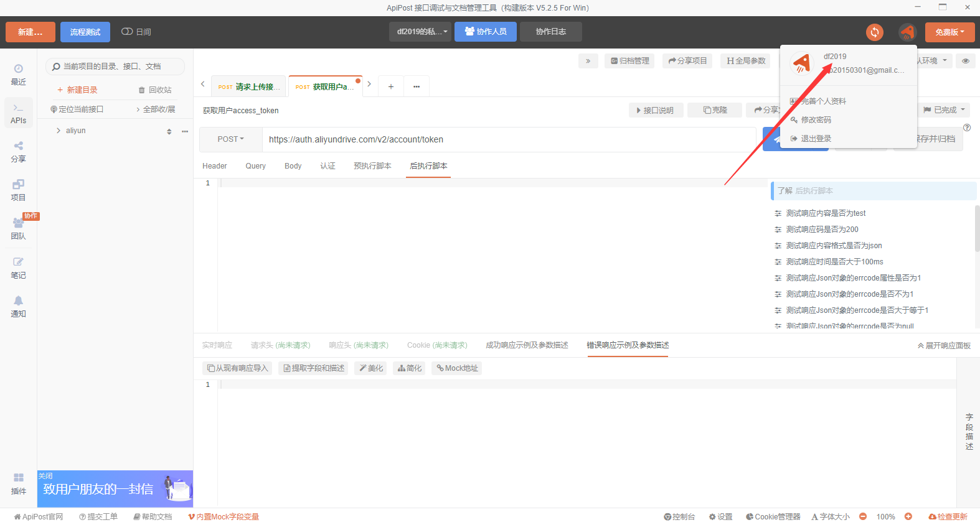
Task: Switch to the 认证 auth tab
Action: click(x=328, y=166)
